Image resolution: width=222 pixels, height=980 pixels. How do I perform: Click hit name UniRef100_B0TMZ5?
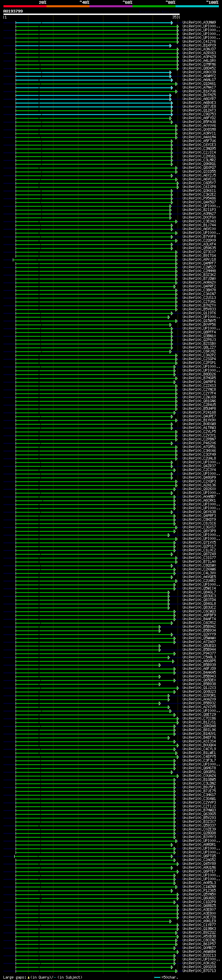pos(199,95)
